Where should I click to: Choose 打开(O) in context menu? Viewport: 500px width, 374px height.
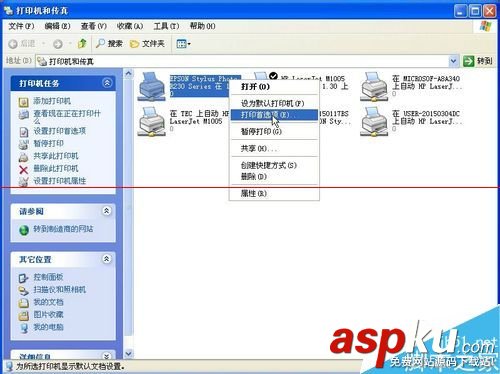pos(274,87)
